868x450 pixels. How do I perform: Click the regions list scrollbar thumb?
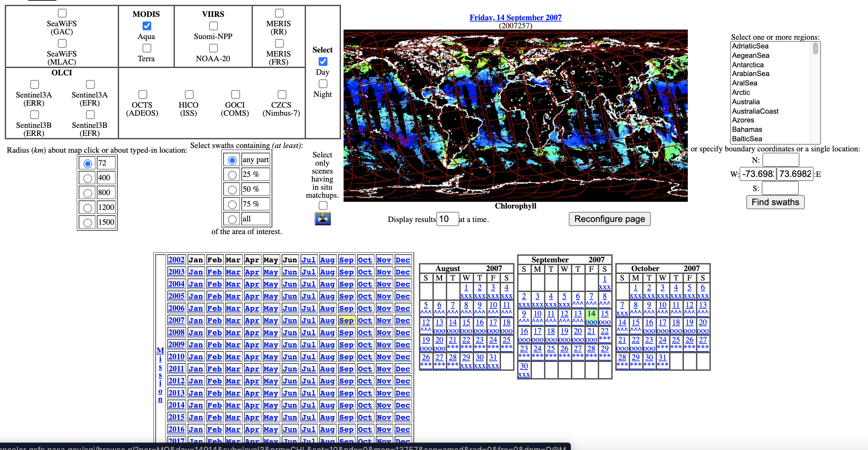pyautogui.click(x=815, y=48)
